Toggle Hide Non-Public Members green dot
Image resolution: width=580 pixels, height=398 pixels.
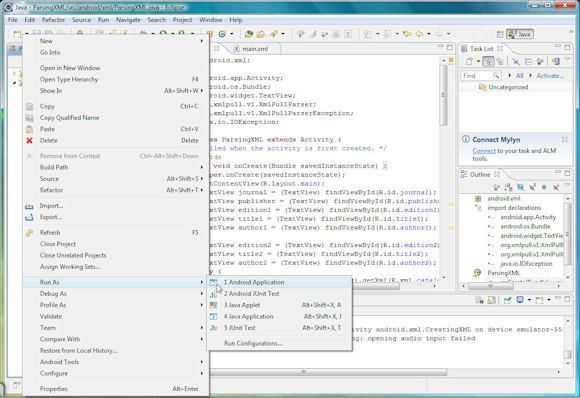(544, 188)
